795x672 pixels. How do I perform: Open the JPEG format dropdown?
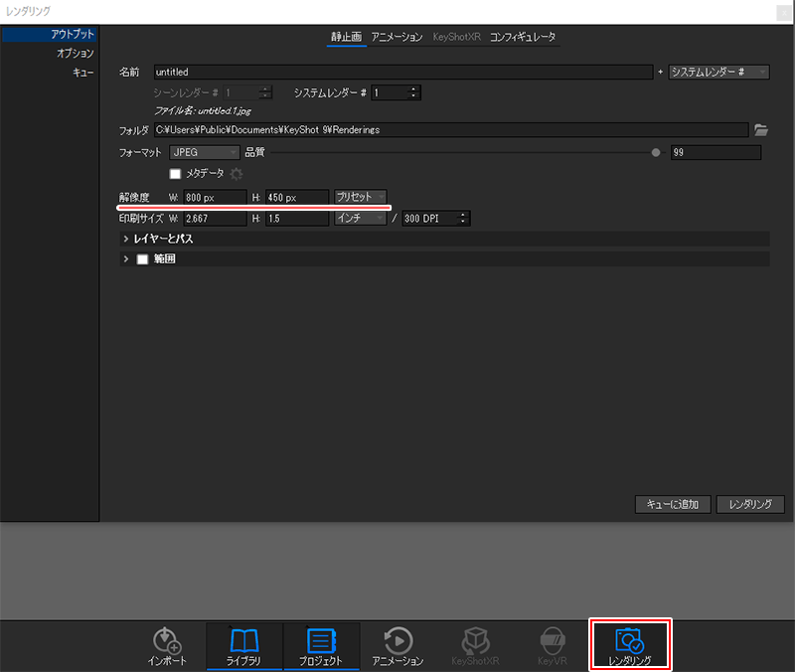point(204,152)
